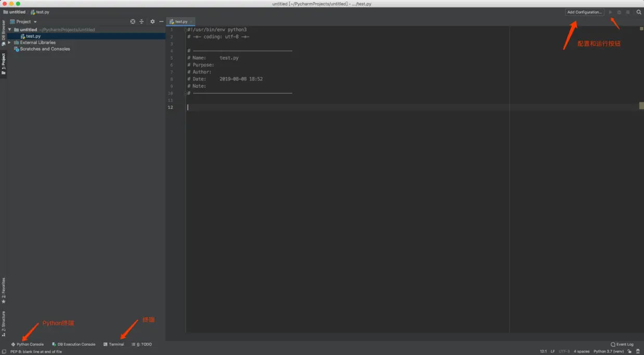Viewport: 644px width, 355px height.
Task: Open the Terminal tool window
Action: point(114,344)
